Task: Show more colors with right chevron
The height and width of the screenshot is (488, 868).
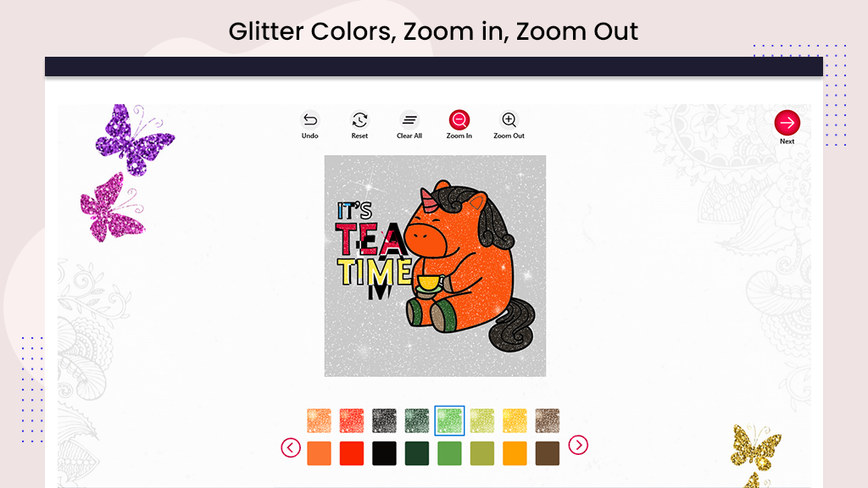Action: [x=578, y=445]
